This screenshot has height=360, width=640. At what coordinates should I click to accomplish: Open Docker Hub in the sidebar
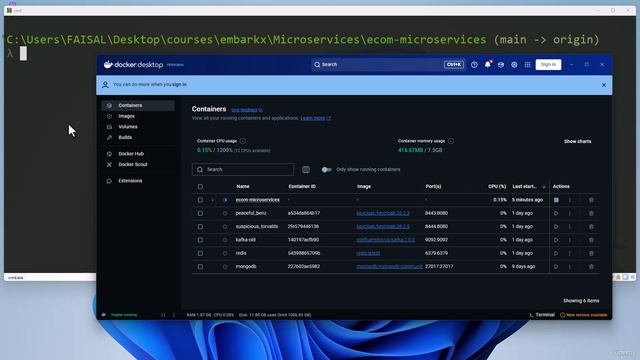click(138, 153)
